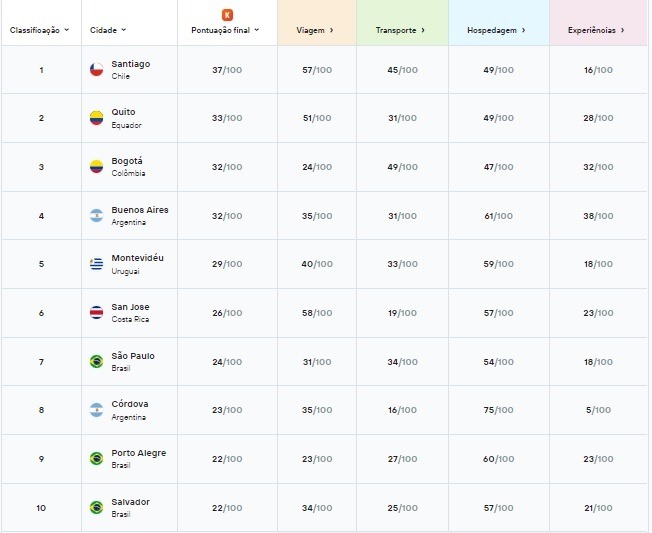The height and width of the screenshot is (533, 652).
Task: Click the Brazil flag icon beside Salvador
Action: point(96,507)
